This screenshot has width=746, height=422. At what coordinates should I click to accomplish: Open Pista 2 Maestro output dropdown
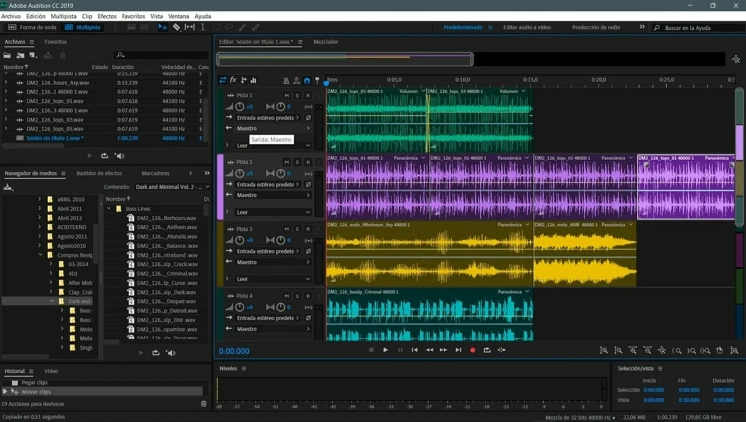click(274, 195)
